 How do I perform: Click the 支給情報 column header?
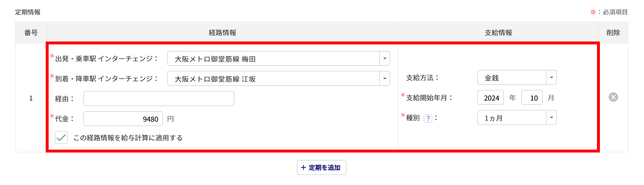pyautogui.click(x=498, y=33)
